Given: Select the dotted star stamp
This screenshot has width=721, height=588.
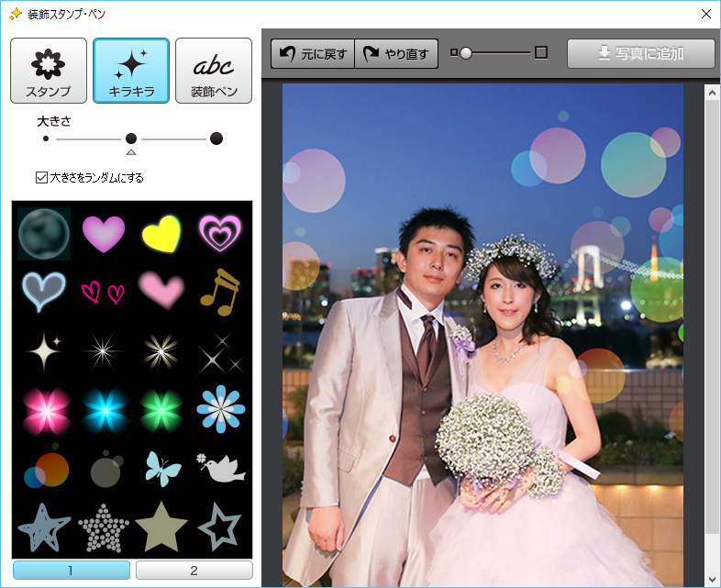Looking at the screenshot, I should [103, 527].
